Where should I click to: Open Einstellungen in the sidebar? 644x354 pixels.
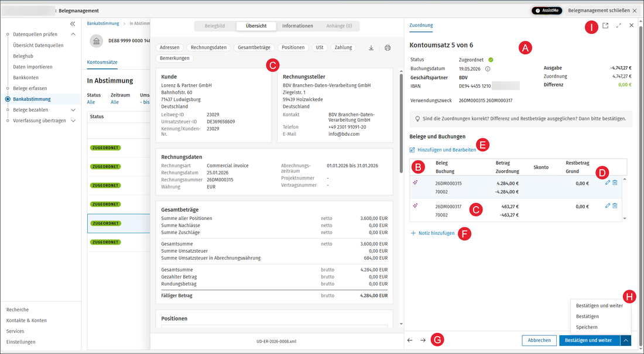[x=21, y=342]
